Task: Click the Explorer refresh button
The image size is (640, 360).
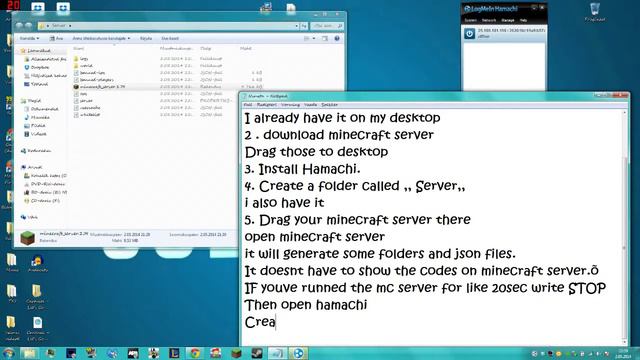Action: coord(304,26)
